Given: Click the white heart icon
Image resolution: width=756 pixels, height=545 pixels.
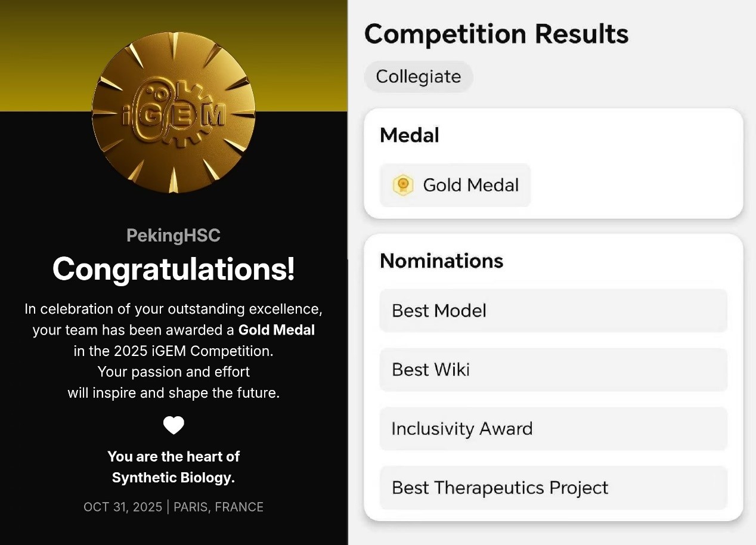Looking at the screenshot, I should (x=173, y=425).
